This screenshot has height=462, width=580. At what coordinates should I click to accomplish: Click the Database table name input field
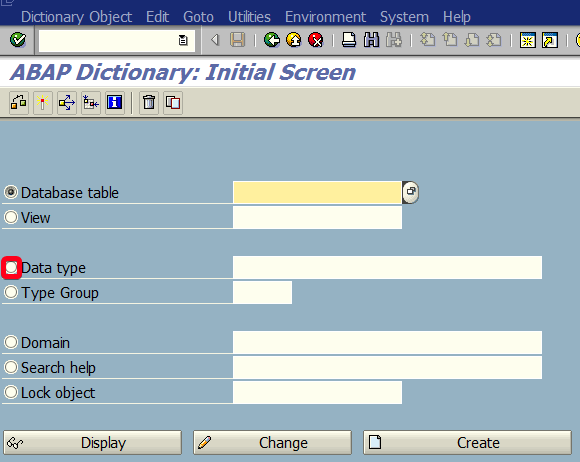click(x=317, y=192)
